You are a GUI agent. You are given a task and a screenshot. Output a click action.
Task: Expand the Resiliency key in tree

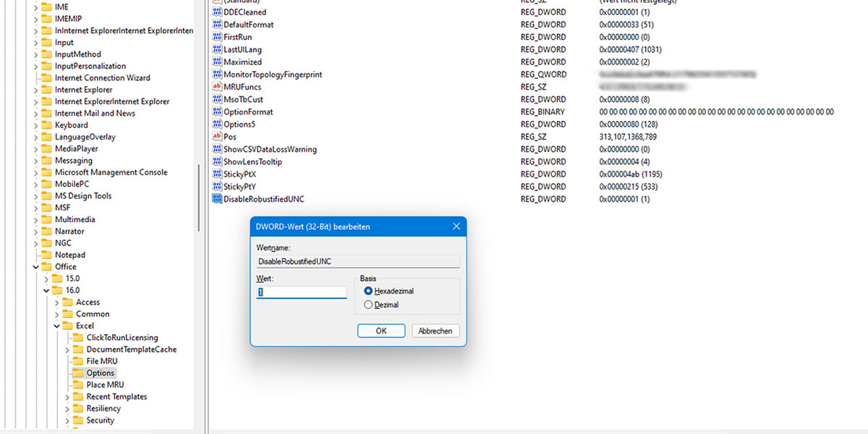[68, 409]
